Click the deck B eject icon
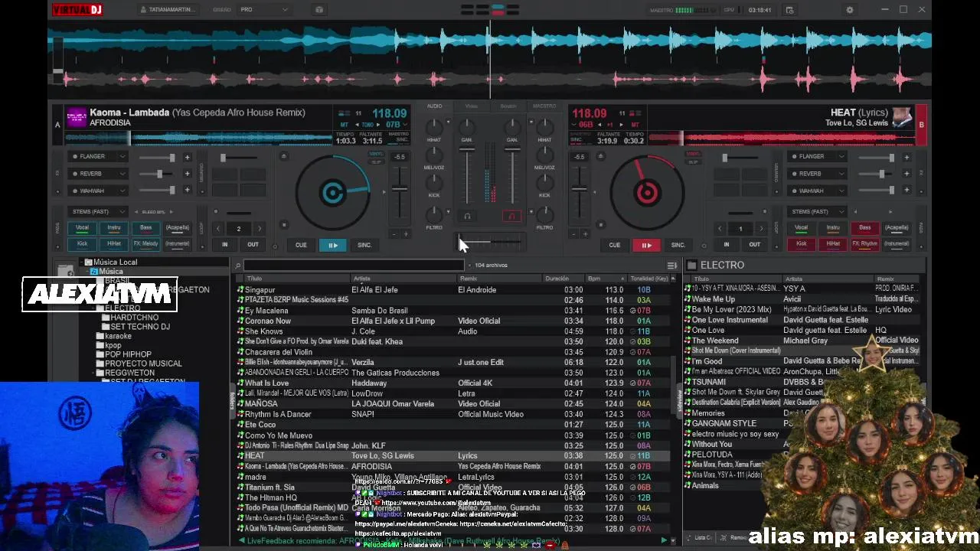The image size is (980, 551). tap(600, 156)
